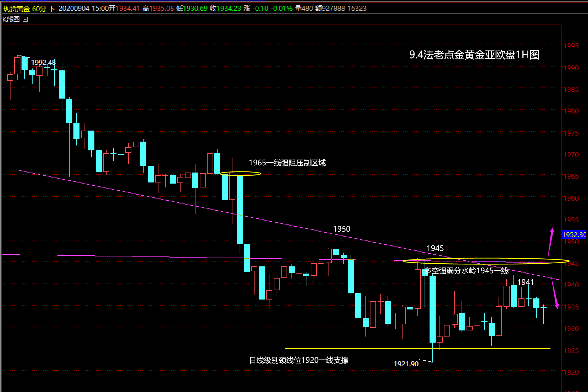
Task: Click the 1995 axis price label
Action: (571, 46)
